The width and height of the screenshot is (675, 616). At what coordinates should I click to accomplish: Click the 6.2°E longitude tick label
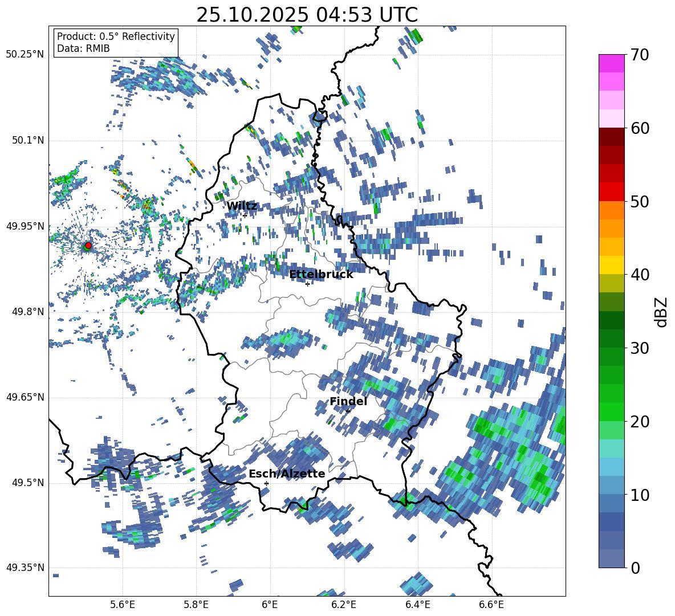(344, 605)
